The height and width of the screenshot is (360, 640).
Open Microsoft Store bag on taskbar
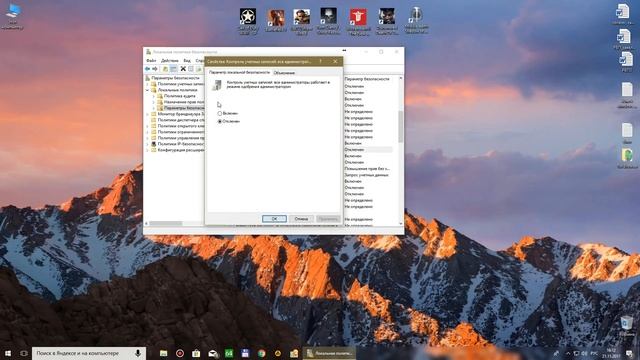(196, 353)
